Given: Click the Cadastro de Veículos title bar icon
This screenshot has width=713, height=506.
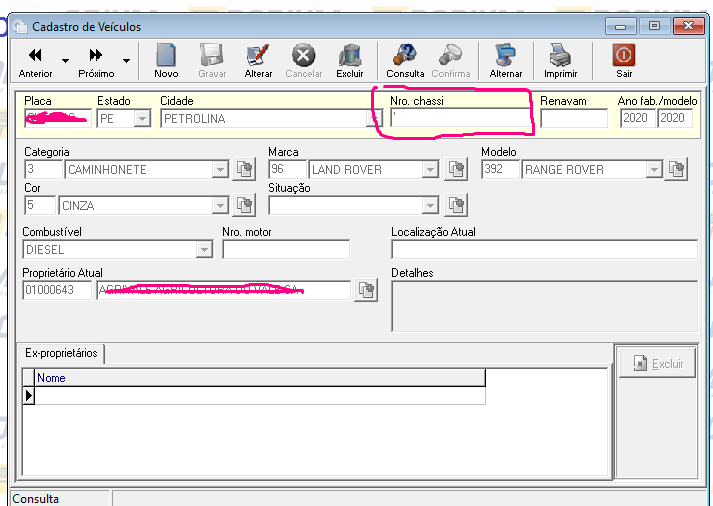Looking at the screenshot, I should click(x=20, y=27).
